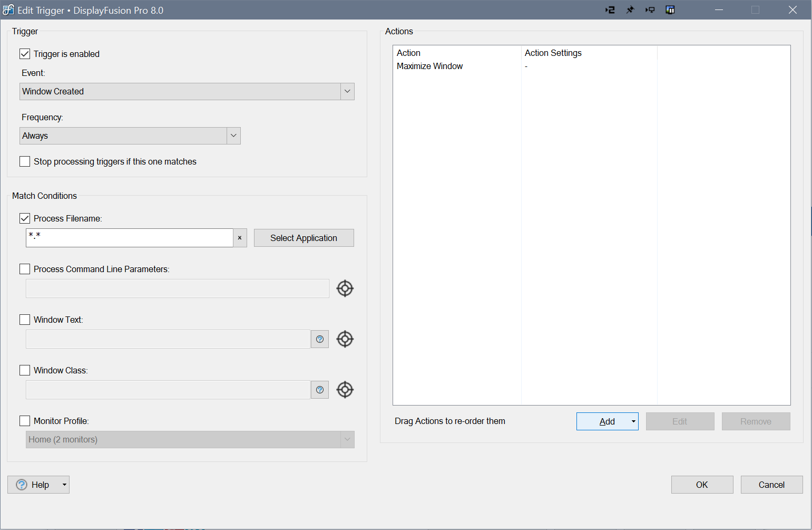Clear Process Filename with the x button
Screen dimensions: 812x530
[x=240, y=238]
